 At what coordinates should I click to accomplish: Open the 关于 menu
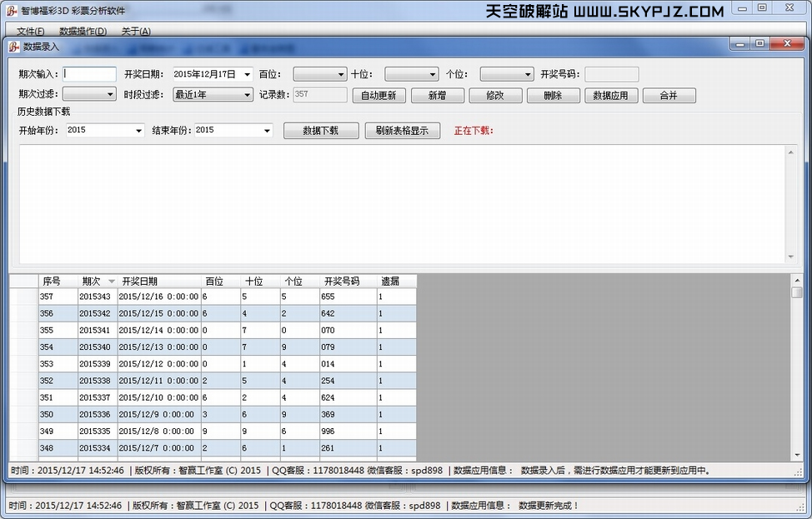136,32
